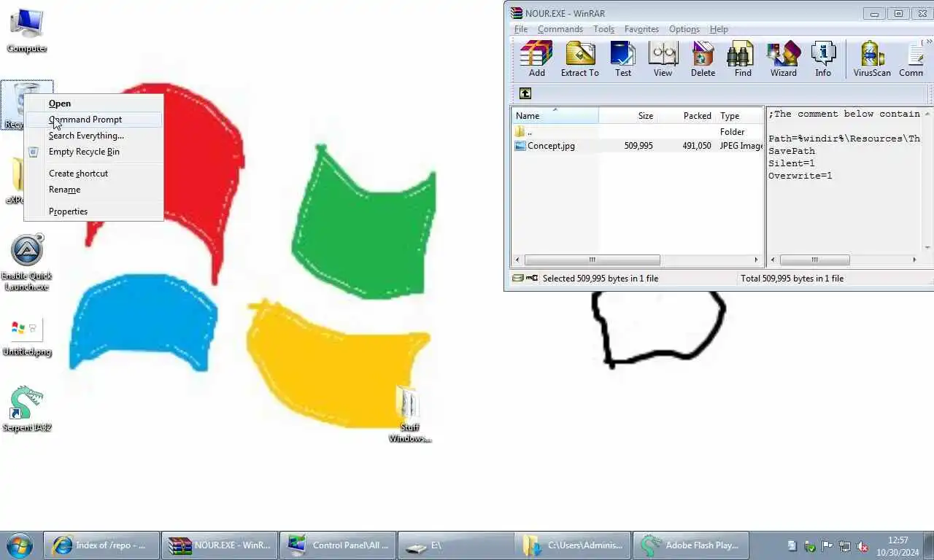This screenshot has height=560, width=934.
Task: Sort file list by Name column
Action: point(555,115)
